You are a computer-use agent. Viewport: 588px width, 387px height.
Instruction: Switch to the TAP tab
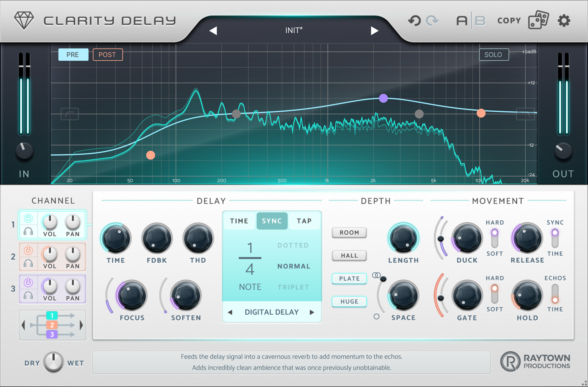click(305, 221)
